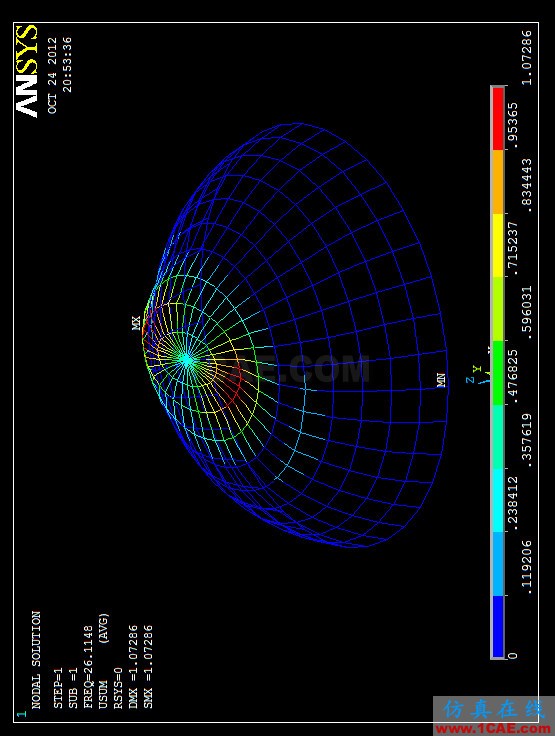Select the red legend color band
Image resolution: width=555 pixels, height=736 pixels.
point(498,119)
